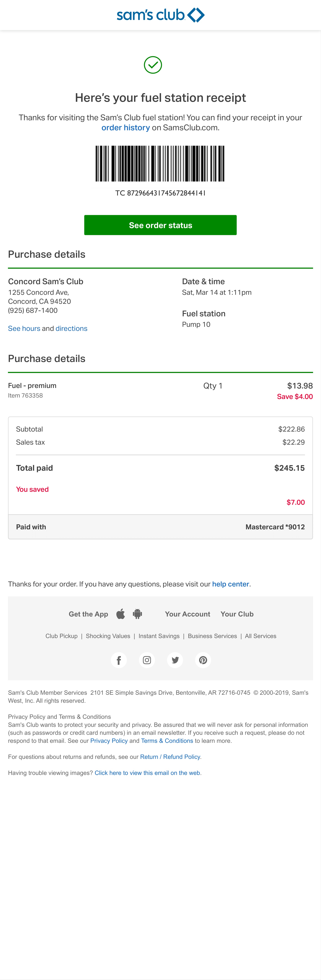The width and height of the screenshot is (321, 980).
Task: Open the directions link
Action: pos(72,328)
